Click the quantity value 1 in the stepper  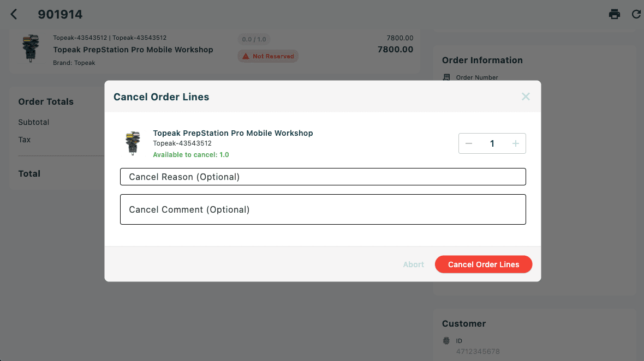[492, 143]
